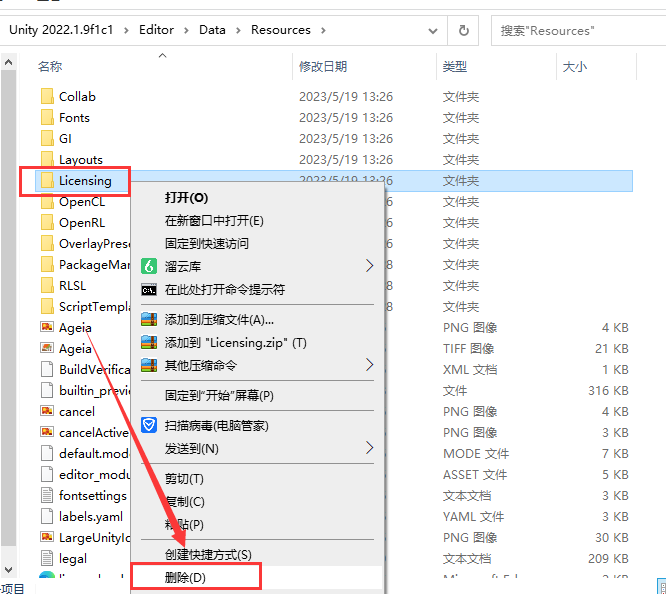Click the command prompt icon in context menu
This screenshot has width=666, height=594.
[149, 290]
